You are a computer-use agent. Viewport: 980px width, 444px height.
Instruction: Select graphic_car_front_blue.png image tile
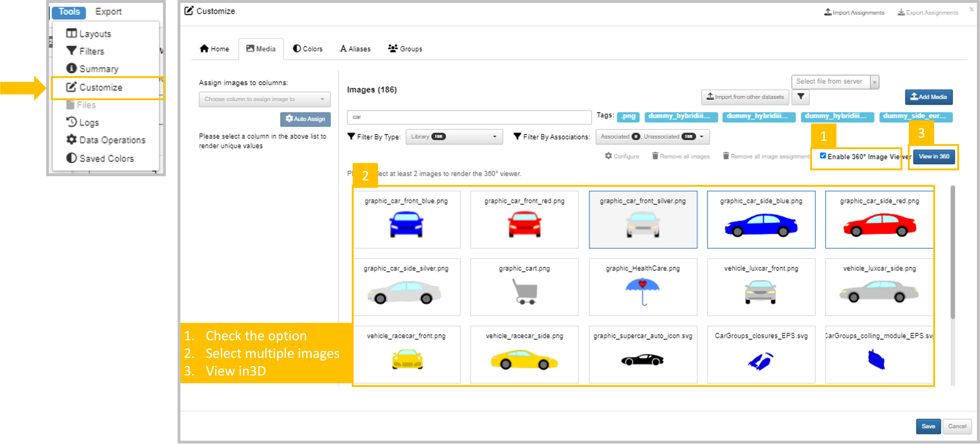coord(406,220)
